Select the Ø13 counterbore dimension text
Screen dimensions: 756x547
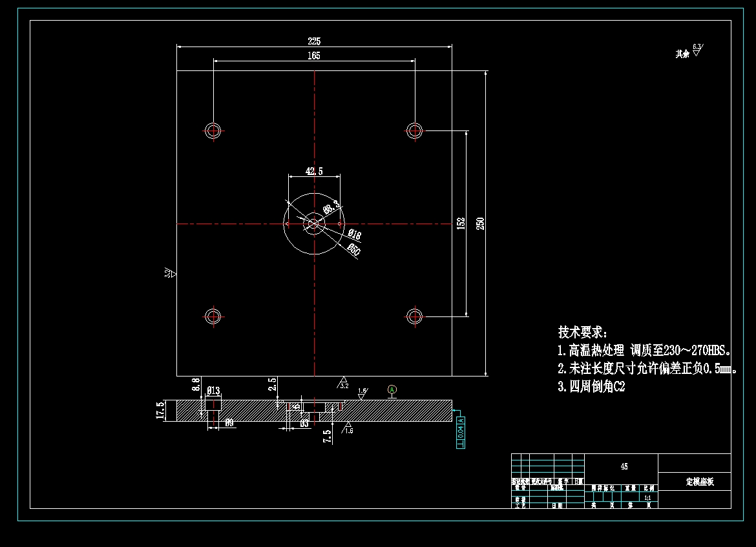[x=213, y=390]
